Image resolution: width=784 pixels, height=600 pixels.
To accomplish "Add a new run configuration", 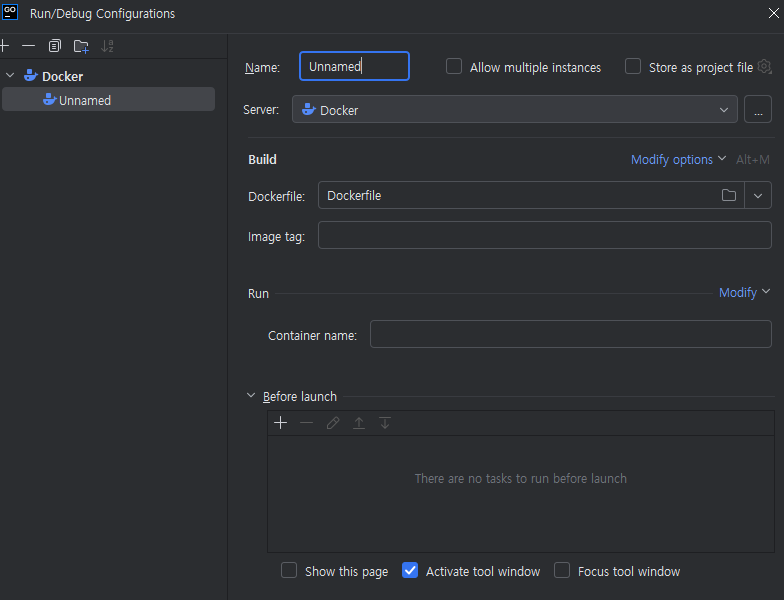I will [x=4, y=46].
